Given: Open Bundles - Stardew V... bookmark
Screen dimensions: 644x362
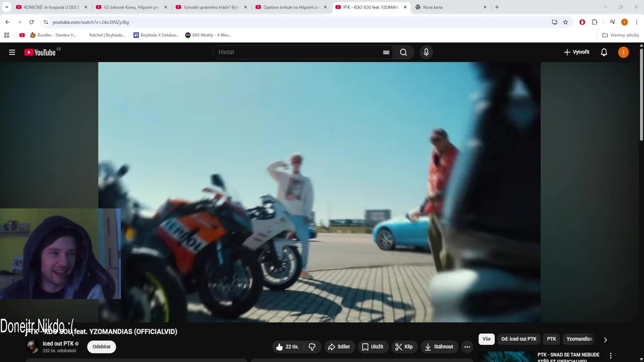Looking at the screenshot, I should (53, 35).
